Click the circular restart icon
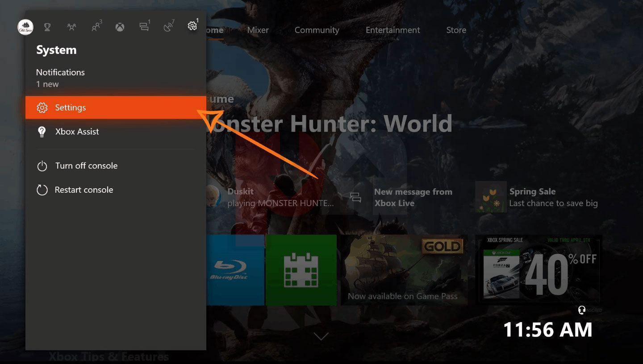This screenshot has height=364, width=643. coord(42,190)
